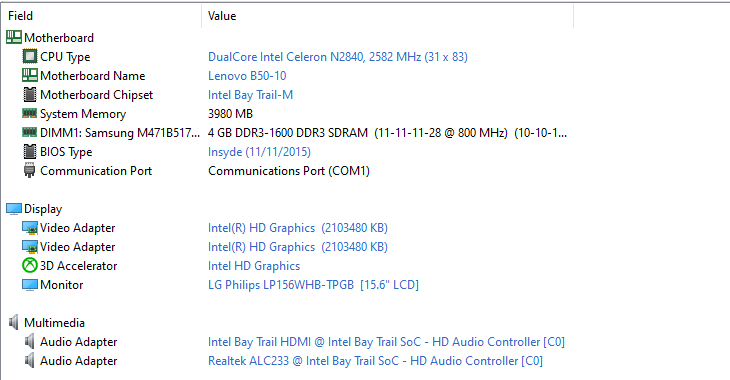Open the Insyde BIOS link
Screen dimensions: 730x380
click(259, 152)
